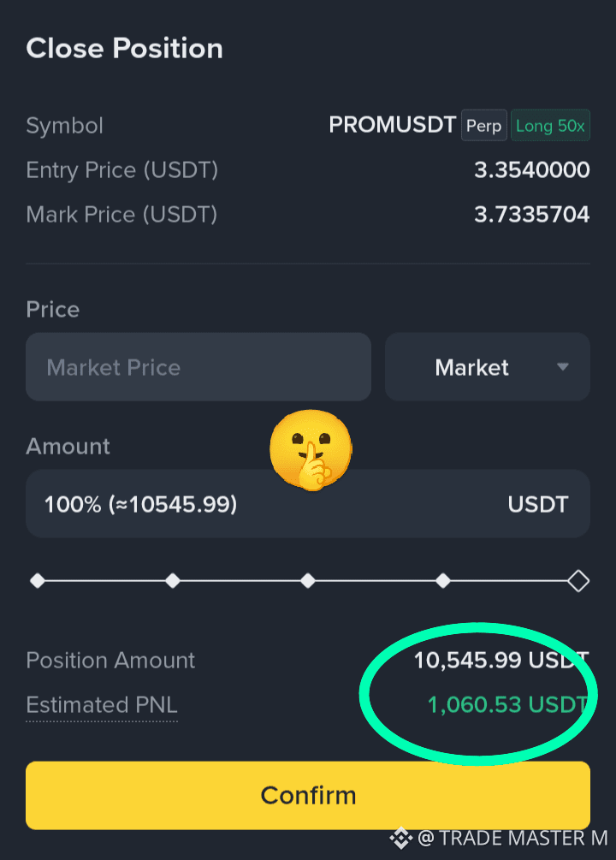Click the Amount field showing 100%
Viewport: 616px width, 860px height.
308,503
